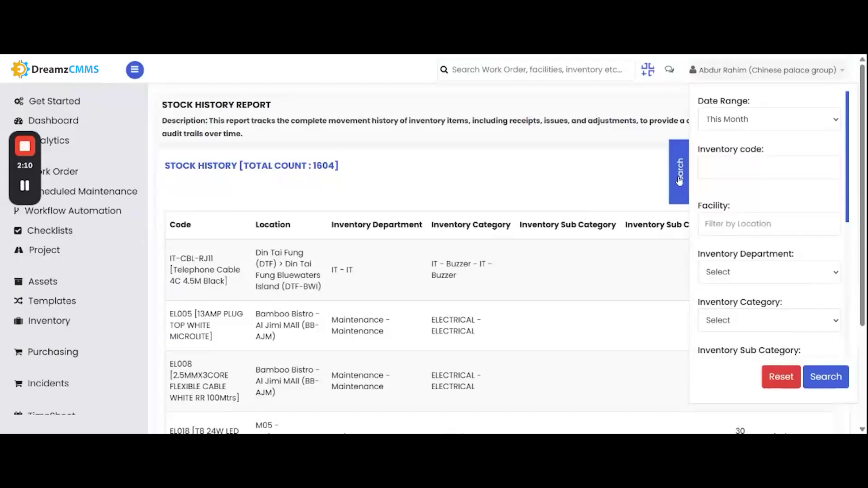
Task: Navigate to Inventory section
Action: pyautogui.click(x=49, y=321)
